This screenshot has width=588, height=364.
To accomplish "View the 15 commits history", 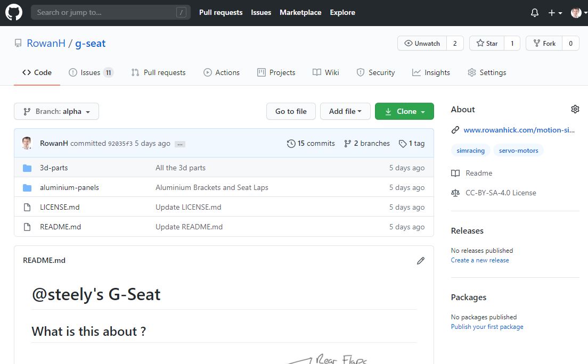I will click(x=311, y=143).
